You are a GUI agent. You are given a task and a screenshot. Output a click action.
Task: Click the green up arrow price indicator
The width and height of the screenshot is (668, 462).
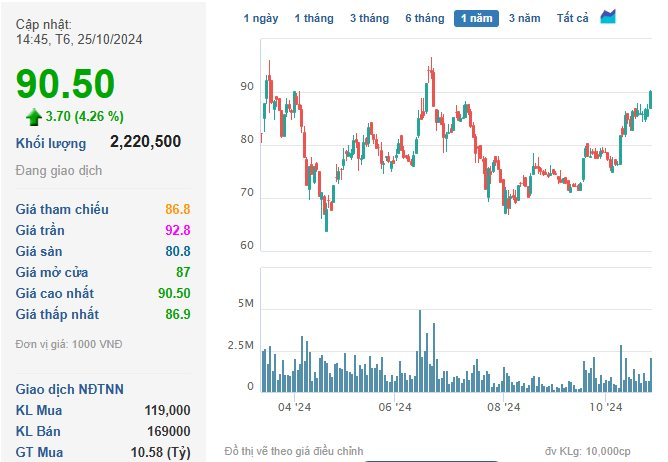coord(33,115)
